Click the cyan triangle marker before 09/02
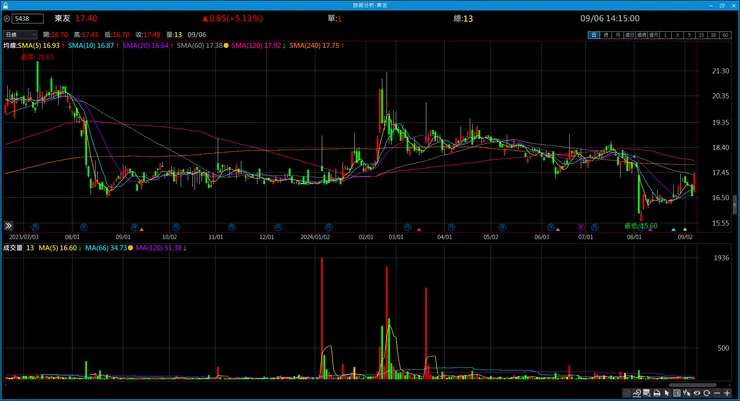The width and height of the screenshot is (740, 401). [673, 230]
